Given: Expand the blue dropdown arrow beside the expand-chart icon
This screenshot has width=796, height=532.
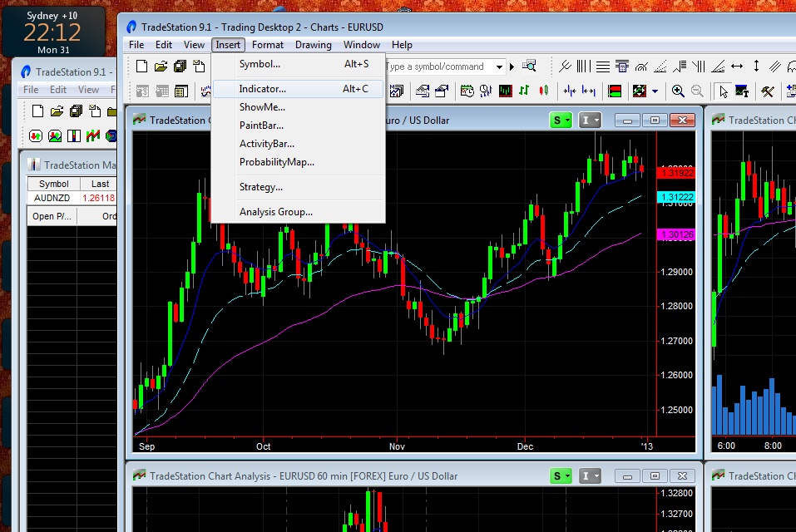Looking at the screenshot, I should pyautogui.click(x=655, y=91).
